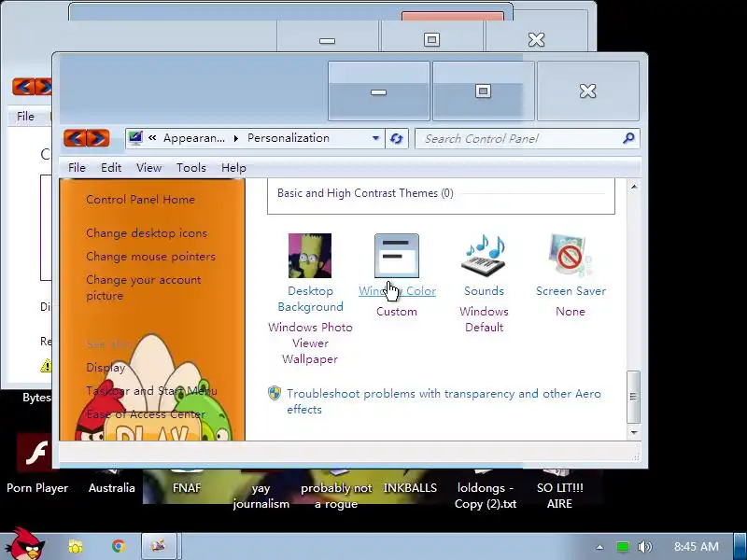Image resolution: width=747 pixels, height=560 pixels.
Task: Click the double chevron breadcrumb expander
Action: coord(152,138)
